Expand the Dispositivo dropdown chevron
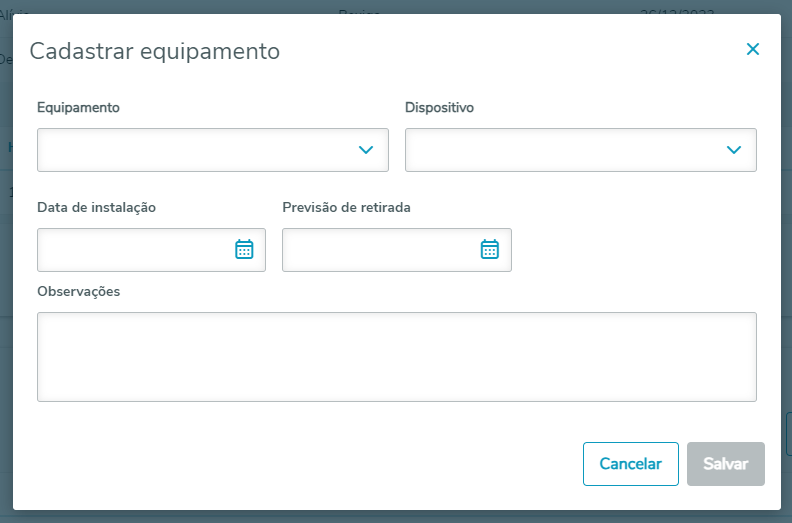Screen dimensions: 792x523 734,150
